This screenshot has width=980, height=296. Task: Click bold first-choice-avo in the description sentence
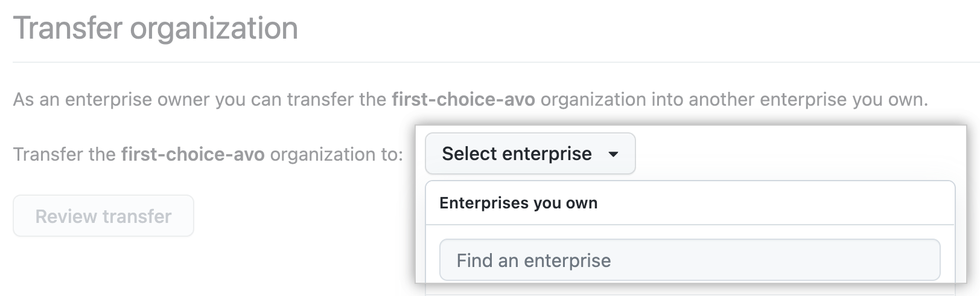pos(463,99)
